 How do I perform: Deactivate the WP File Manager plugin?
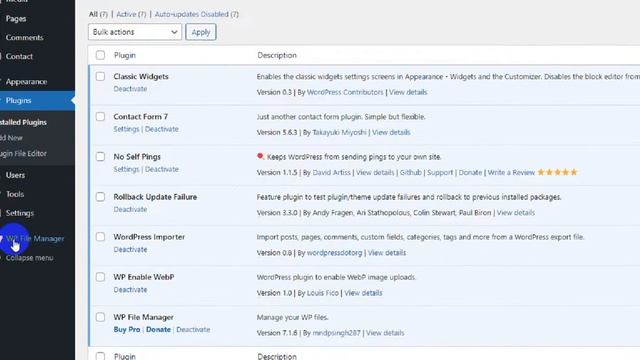click(193, 329)
